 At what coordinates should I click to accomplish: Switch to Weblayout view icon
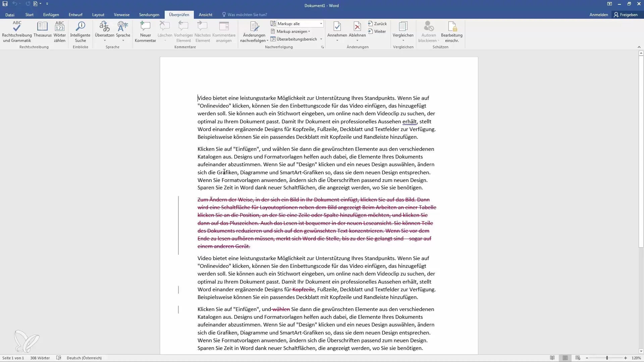coord(578,358)
